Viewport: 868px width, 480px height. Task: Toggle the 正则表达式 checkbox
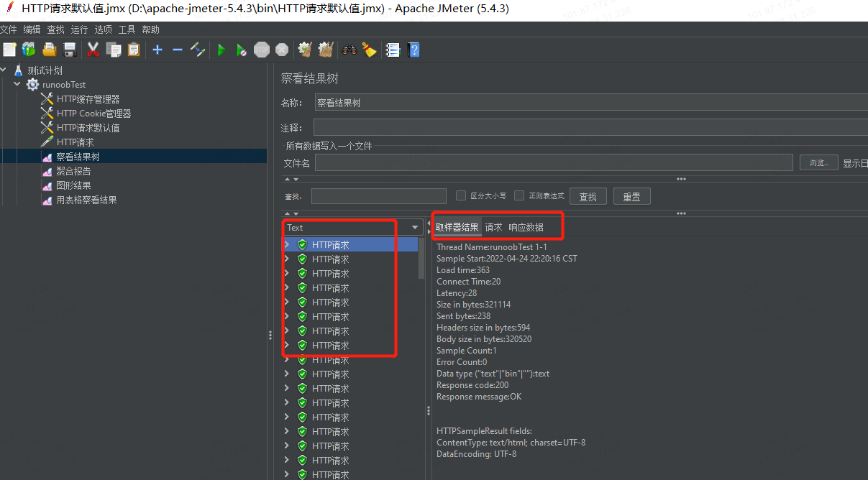click(x=519, y=195)
